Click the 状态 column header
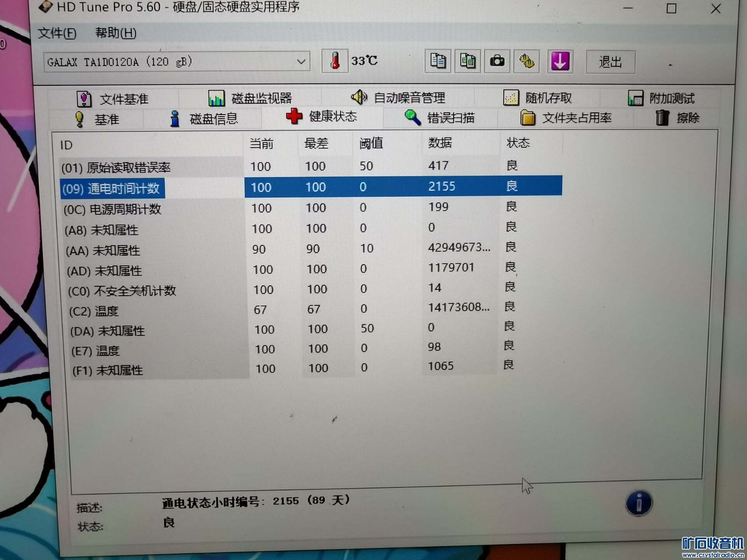This screenshot has width=747, height=560. click(x=518, y=142)
